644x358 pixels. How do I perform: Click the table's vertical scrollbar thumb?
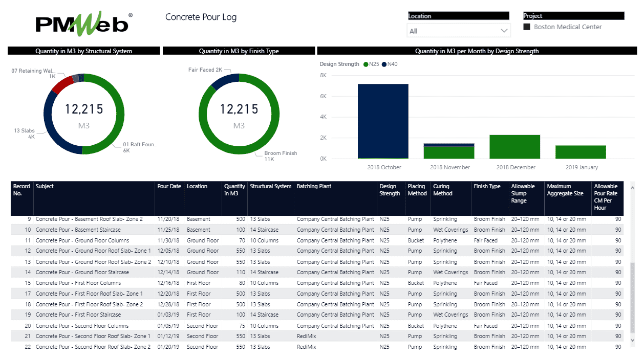coord(632,298)
